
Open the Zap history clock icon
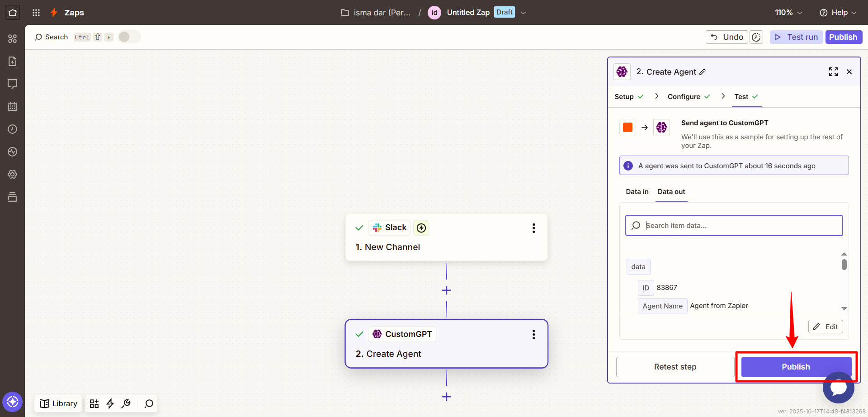[12, 129]
